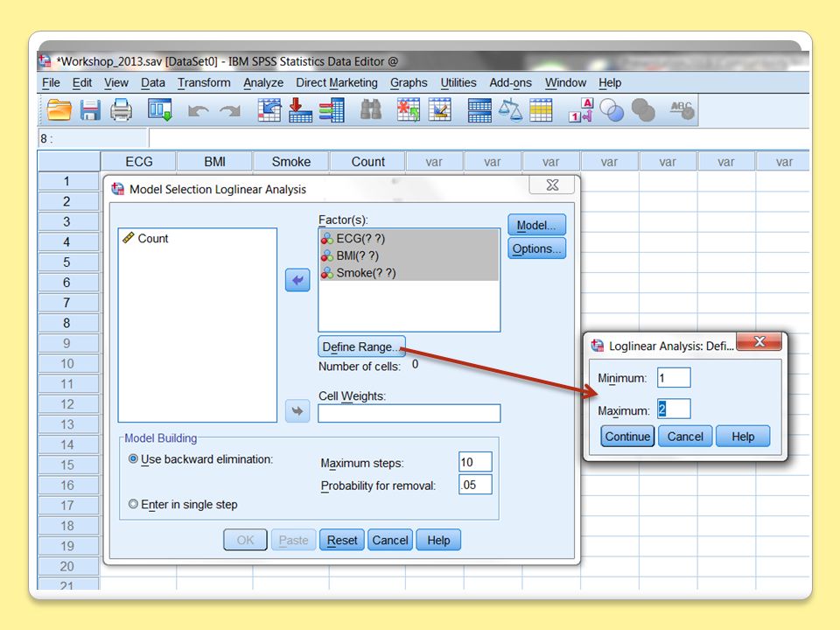This screenshot has height=630, width=840.
Task: Open the Graphs menu
Action: click(409, 83)
